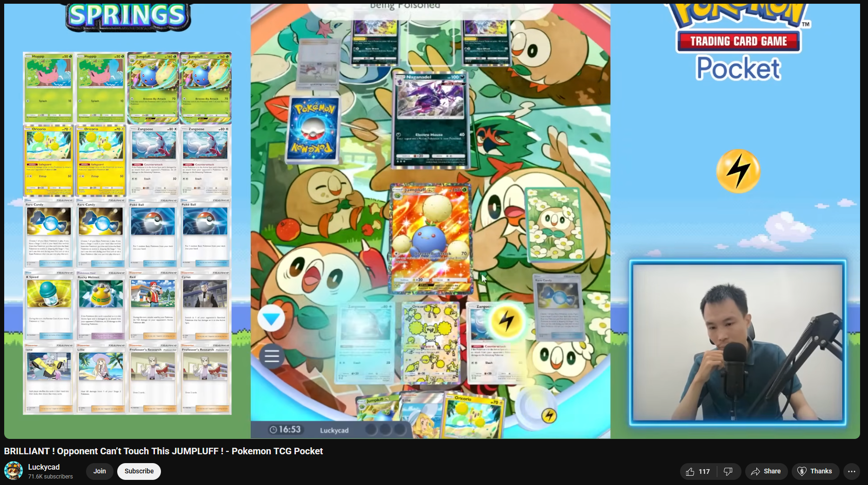Select the active Jumpluff ex card on the board

click(x=430, y=239)
